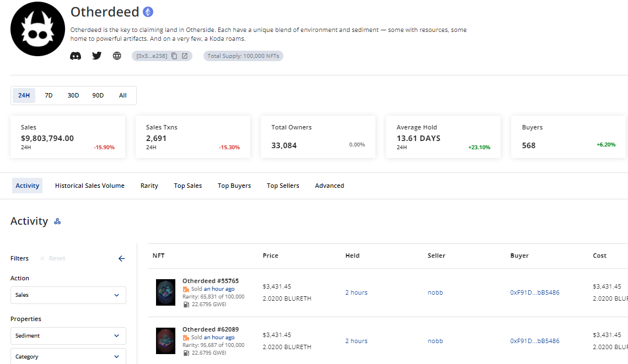Open the Otherdeed #55765 thumbnail
The width and height of the screenshot is (628, 364).
point(165,292)
